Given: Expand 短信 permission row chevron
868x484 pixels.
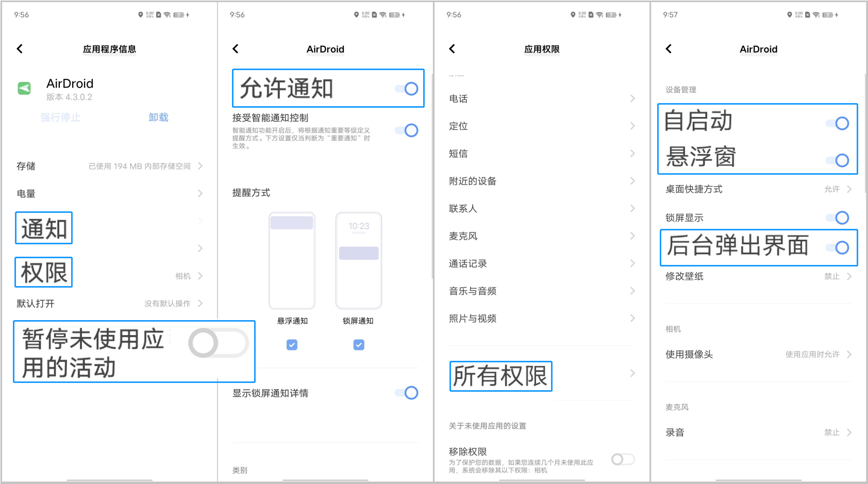Looking at the screenshot, I should [632, 154].
